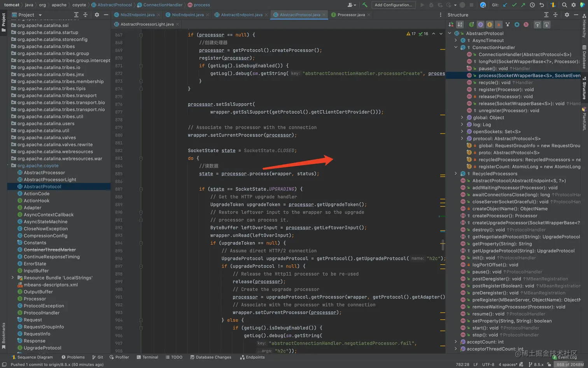The height and width of the screenshot is (368, 588).
Task: Expand Resource Bundle 'LocalStrings' node
Action: [x=13, y=278]
